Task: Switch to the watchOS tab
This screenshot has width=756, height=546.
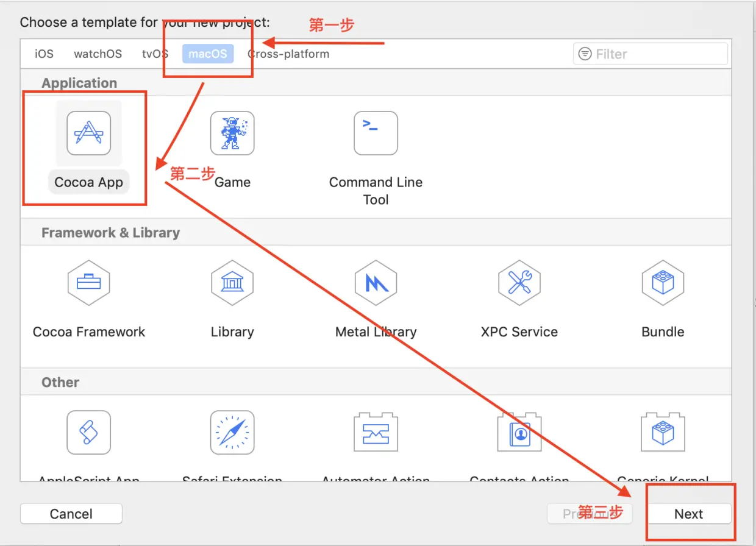Action: (98, 54)
